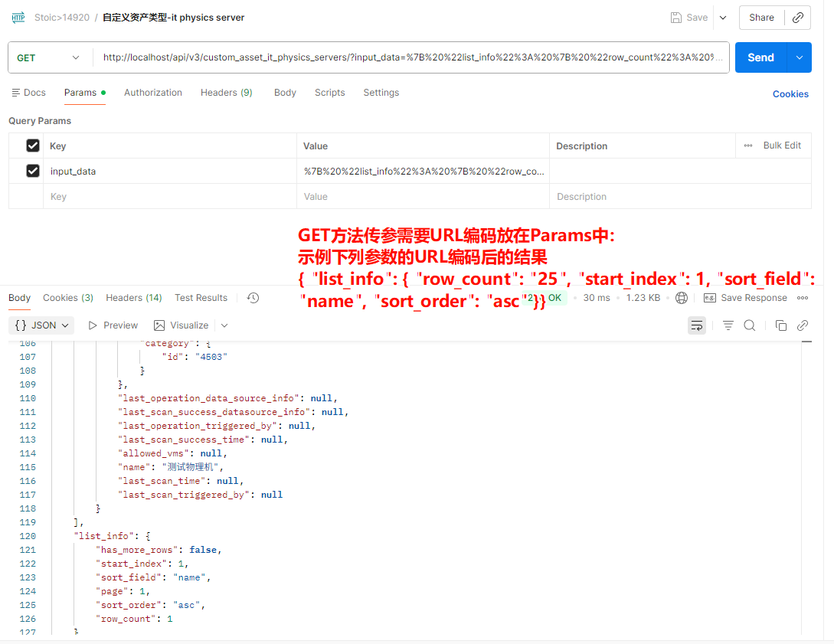The width and height of the screenshot is (834, 644).
Task: Expand the Send button arrow options
Action: point(800,57)
